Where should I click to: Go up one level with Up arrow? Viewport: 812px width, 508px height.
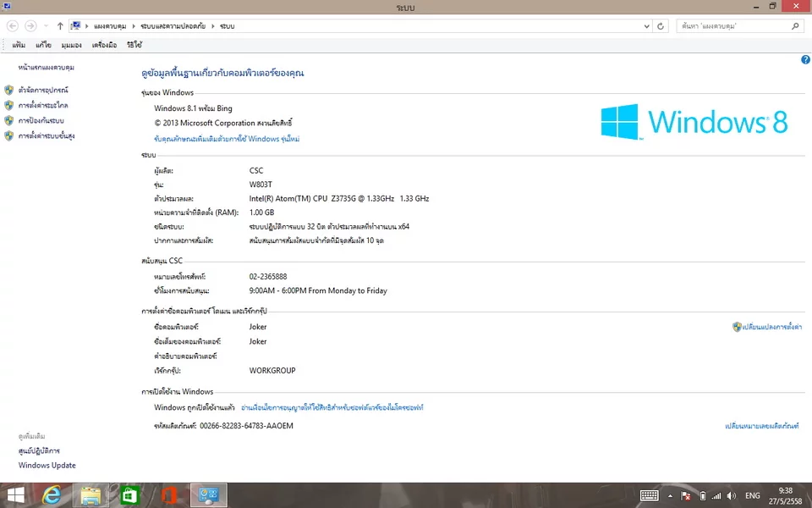[60, 26]
